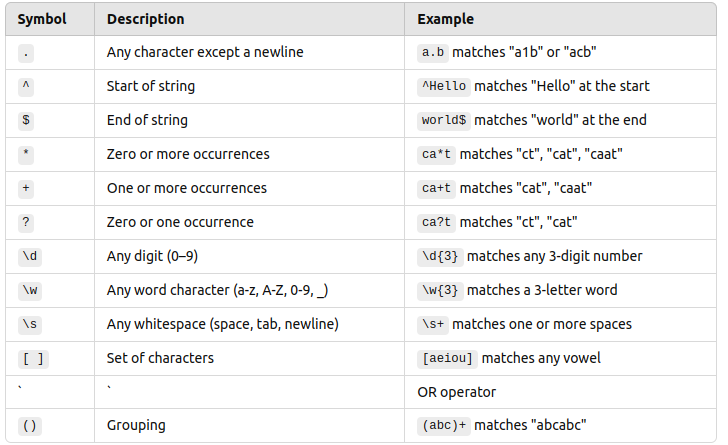This screenshot has height=445, width=728.
Task: Click the question mark ? symbol chip
Action: coord(26,222)
